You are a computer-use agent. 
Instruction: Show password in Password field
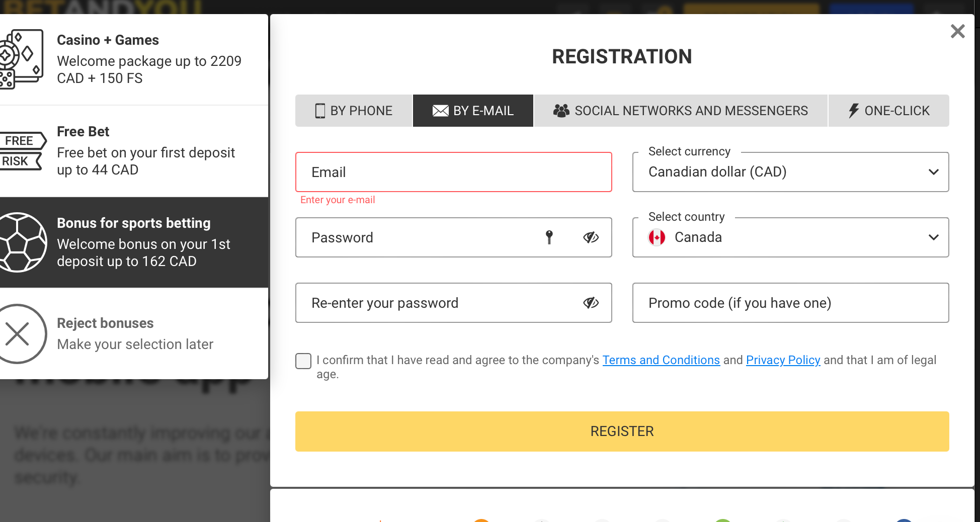point(591,237)
